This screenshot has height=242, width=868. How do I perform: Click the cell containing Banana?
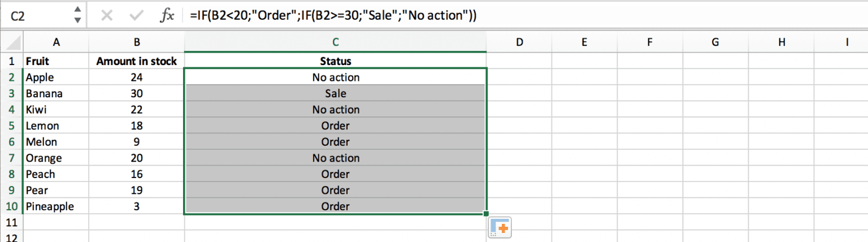point(56,93)
